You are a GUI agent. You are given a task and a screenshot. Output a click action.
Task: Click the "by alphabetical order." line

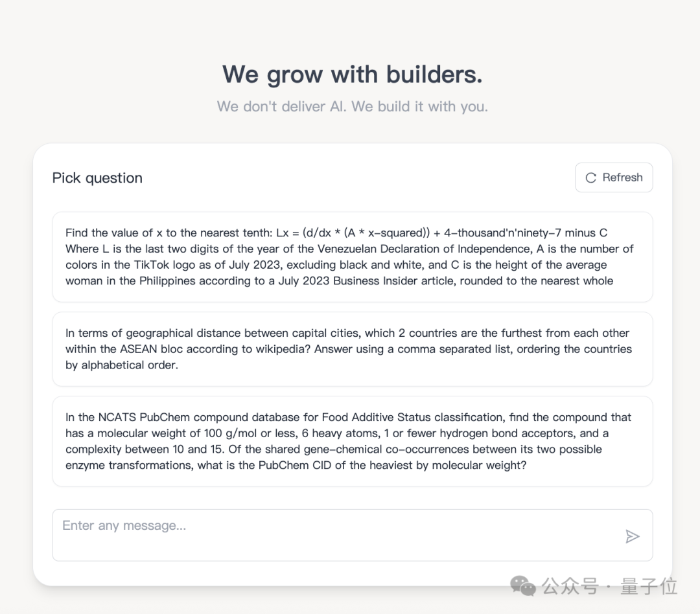(122, 365)
